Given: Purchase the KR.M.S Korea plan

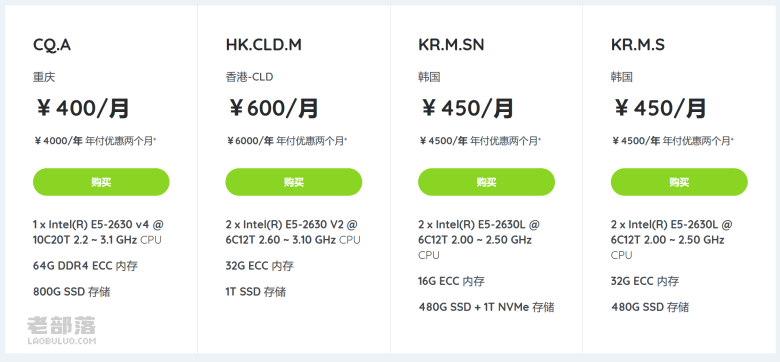Looking at the screenshot, I should point(679,182).
